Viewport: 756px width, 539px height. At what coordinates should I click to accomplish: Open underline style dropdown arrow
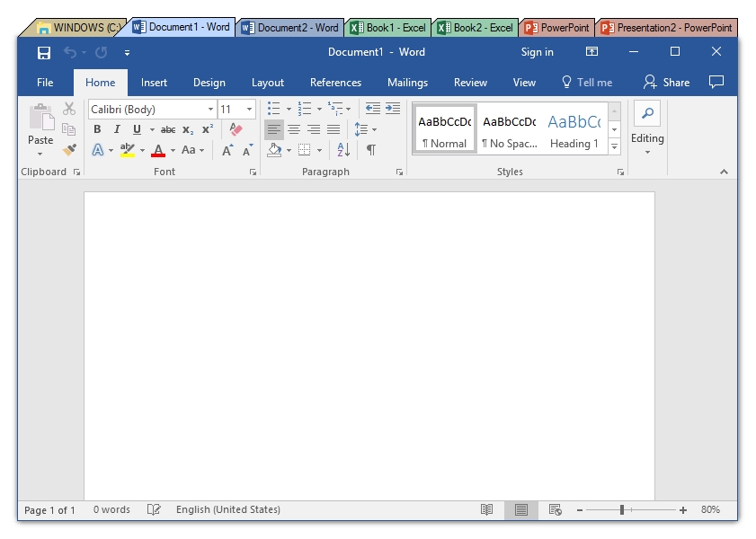(152, 129)
